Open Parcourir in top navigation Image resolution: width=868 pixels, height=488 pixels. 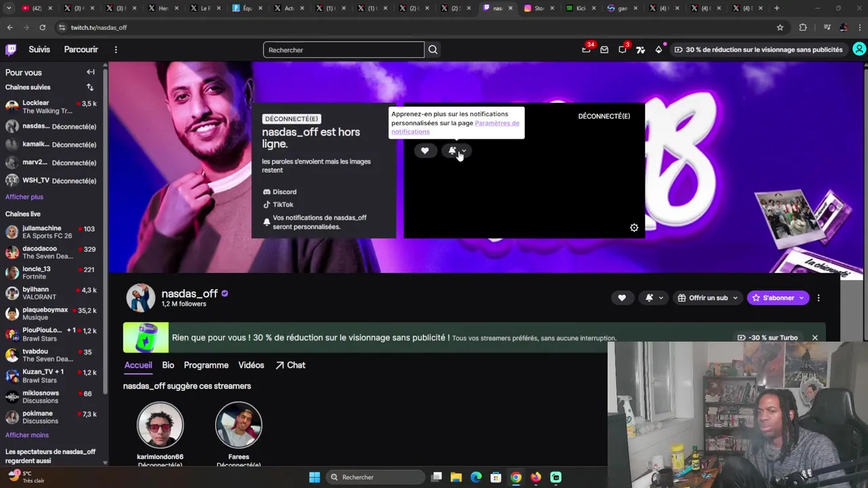point(81,49)
